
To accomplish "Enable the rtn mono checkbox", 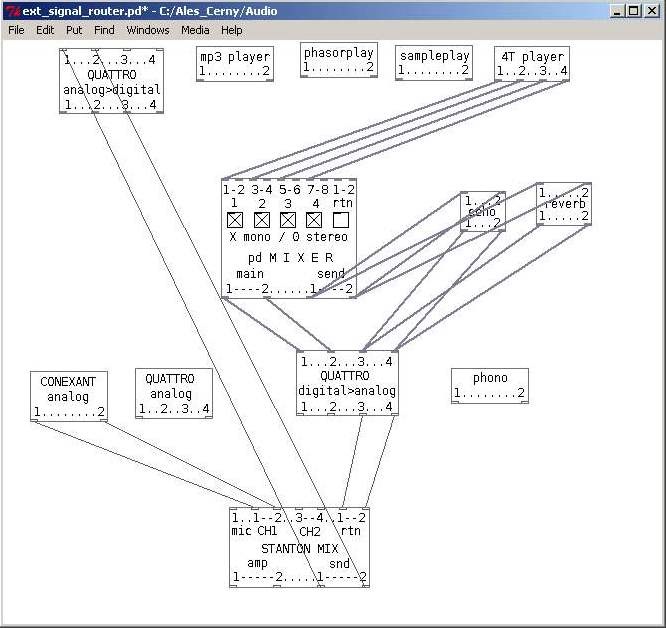I will (x=341, y=220).
